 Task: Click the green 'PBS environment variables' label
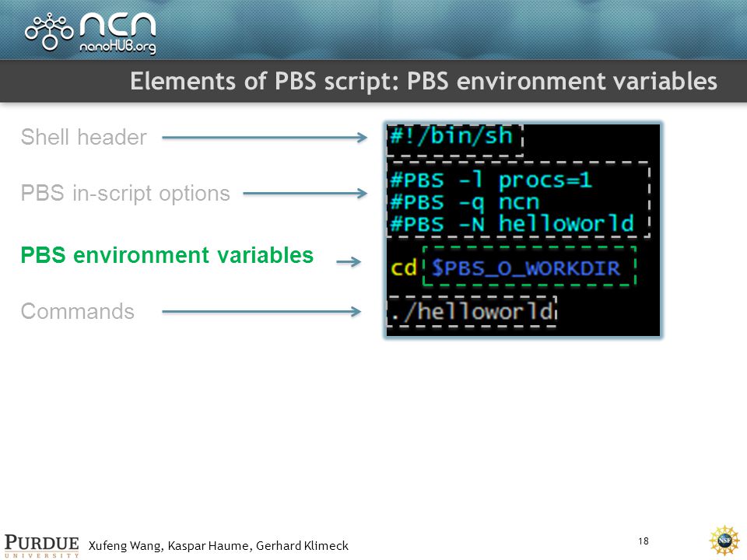(x=167, y=255)
